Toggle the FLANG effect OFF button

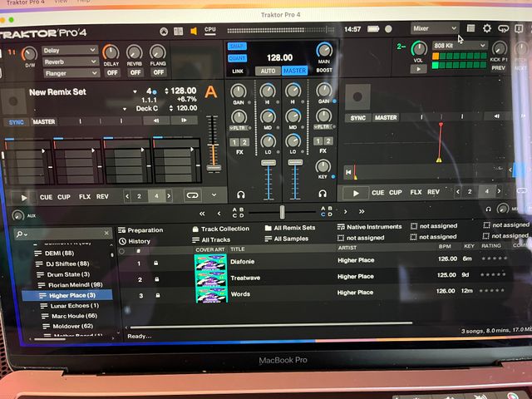pyautogui.click(x=159, y=72)
